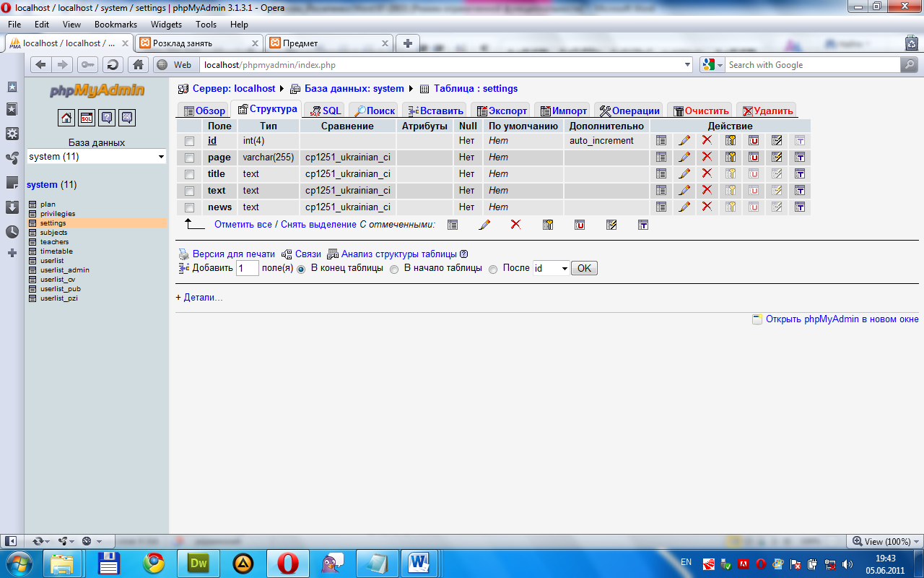Click the 'Добавить' field count input
Screen dimensions: 924x578
pos(248,268)
